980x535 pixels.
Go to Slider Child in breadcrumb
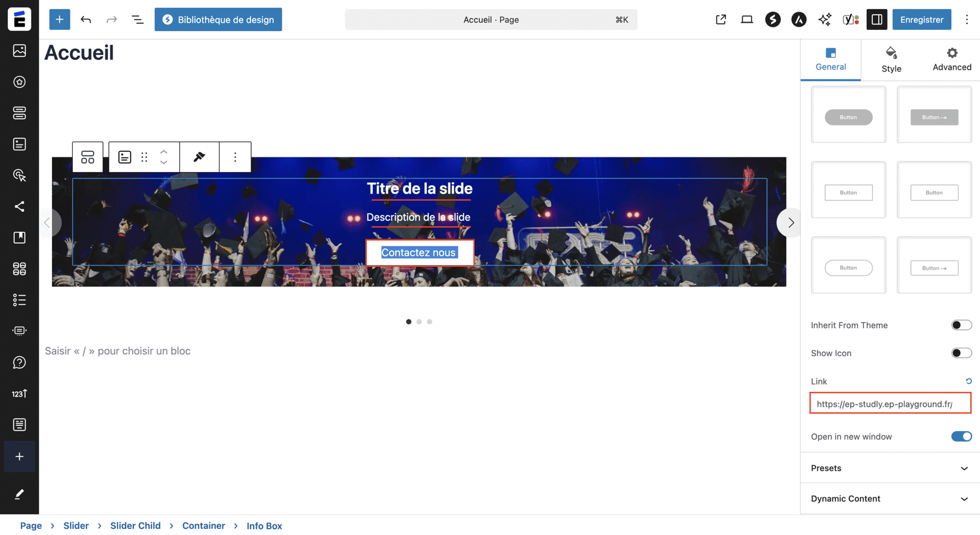pos(135,526)
